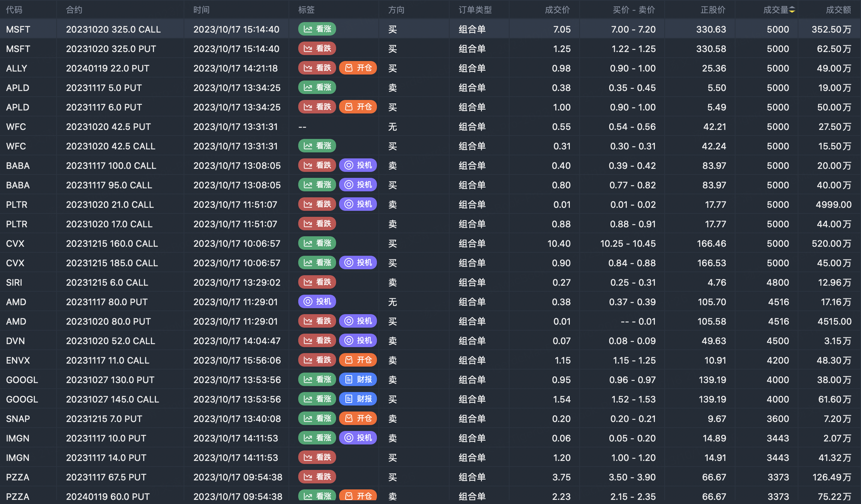
Task: Click the 无 direction in the AMD row
Action: [392, 302]
